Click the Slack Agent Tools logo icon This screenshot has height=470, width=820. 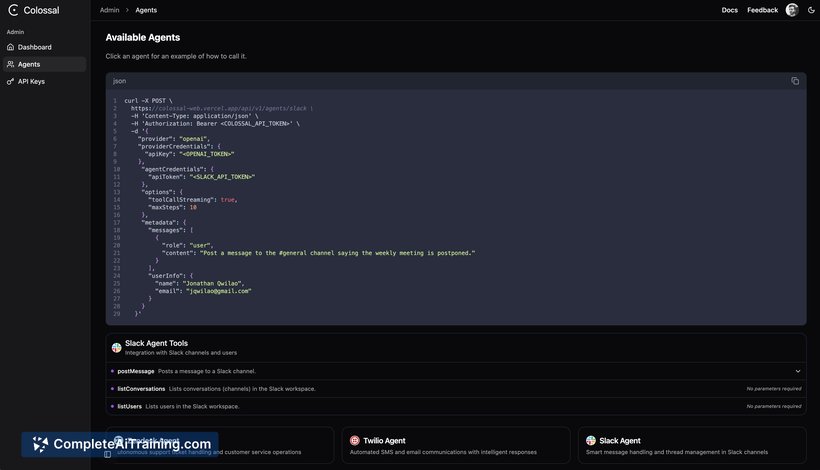click(117, 348)
